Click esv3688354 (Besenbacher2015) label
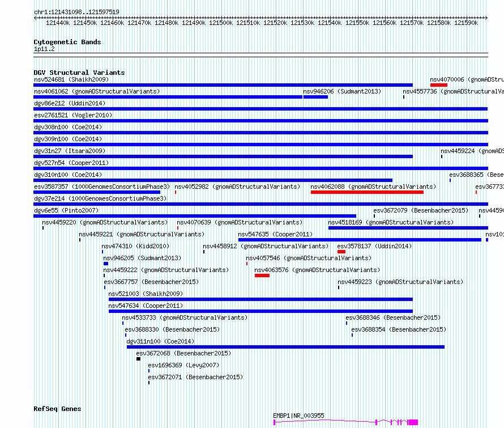The height and width of the screenshot is (428, 504). point(399,329)
